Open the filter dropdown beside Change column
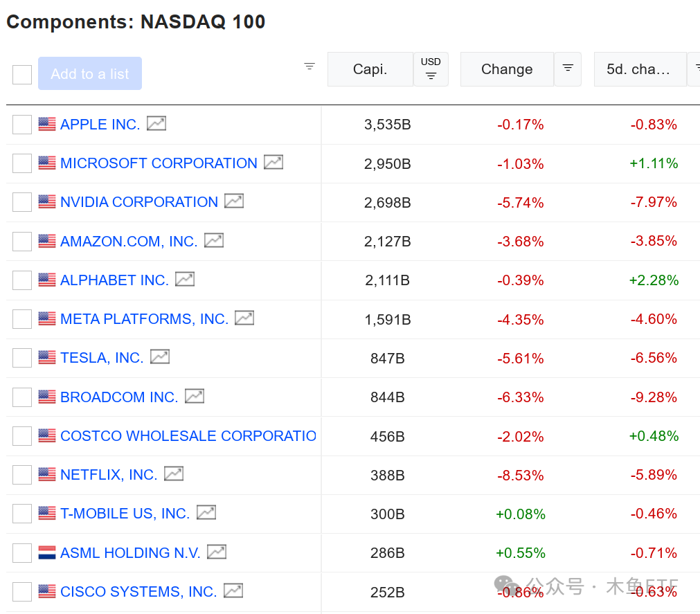 [568, 69]
